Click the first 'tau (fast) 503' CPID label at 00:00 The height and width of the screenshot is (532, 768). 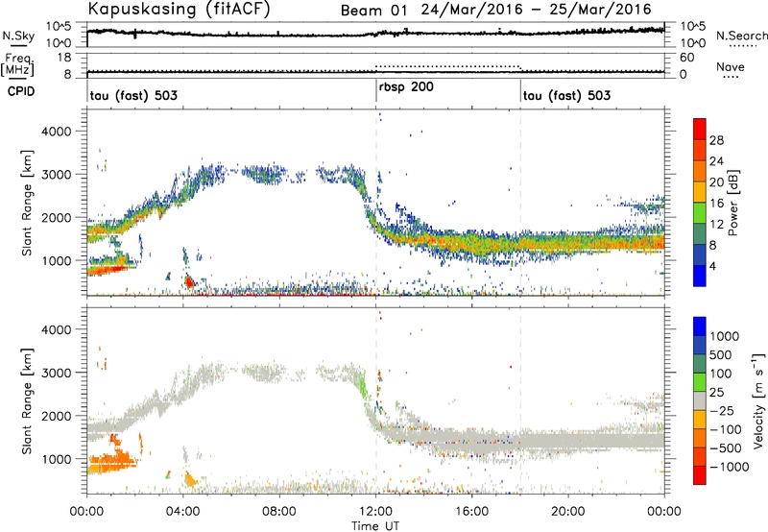[133, 95]
